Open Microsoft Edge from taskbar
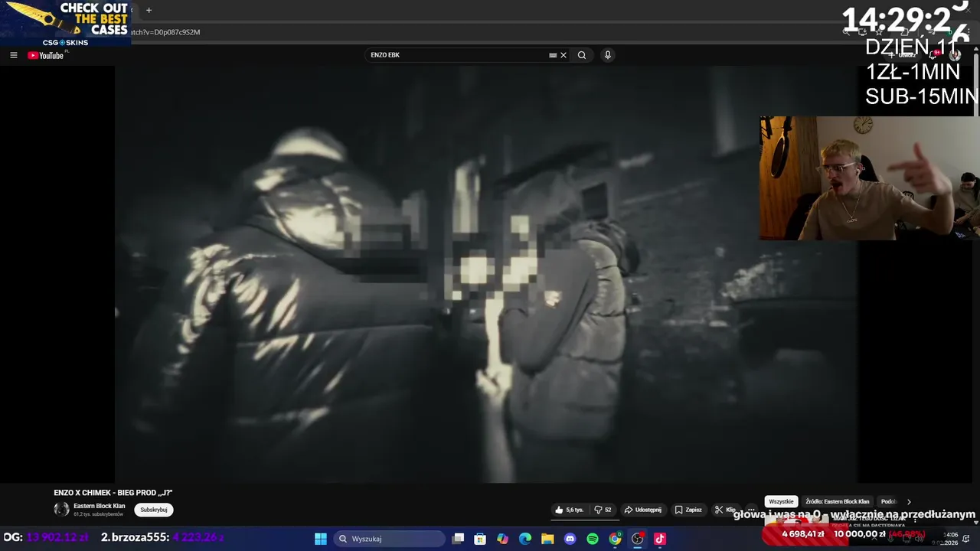Image resolution: width=980 pixels, height=551 pixels. click(525, 539)
